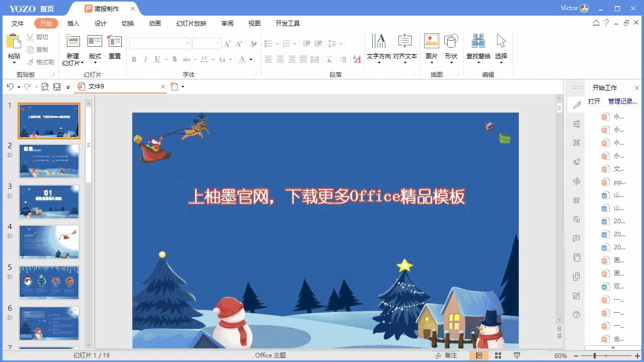The height and width of the screenshot is (362, 644).
Task: Switch to Slide Sorter view in status bar
Action: click(x=498, y=355)
